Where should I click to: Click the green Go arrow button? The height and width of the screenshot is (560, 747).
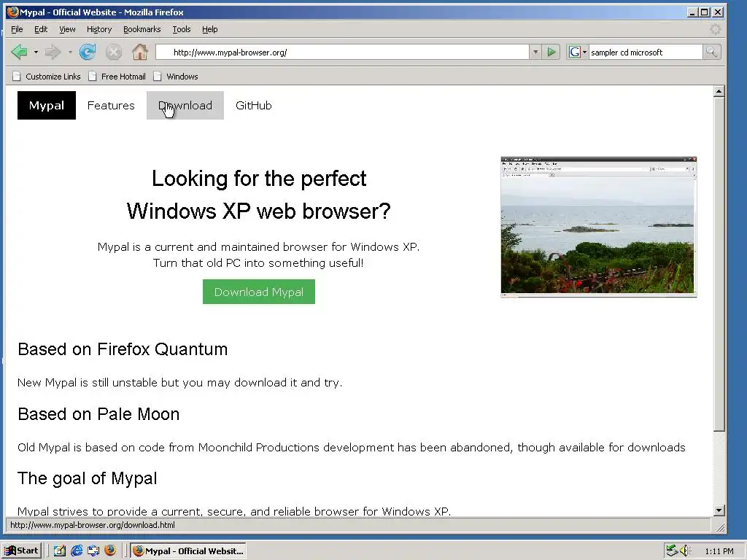tap(551, 52)
